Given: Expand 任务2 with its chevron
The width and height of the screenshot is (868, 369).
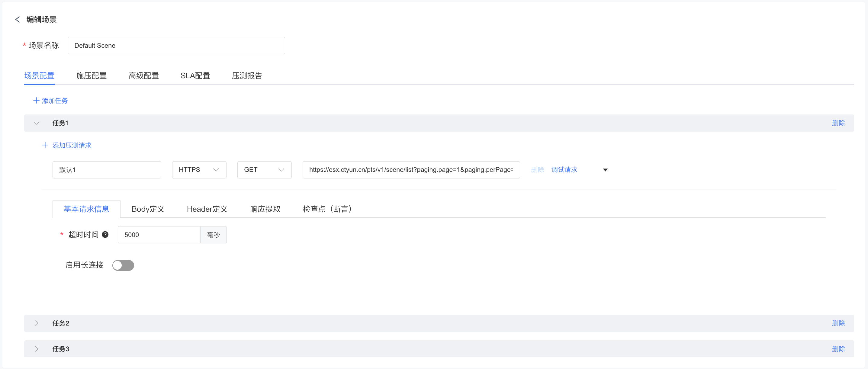Looking at the screenshot, I should coord(37,323).
